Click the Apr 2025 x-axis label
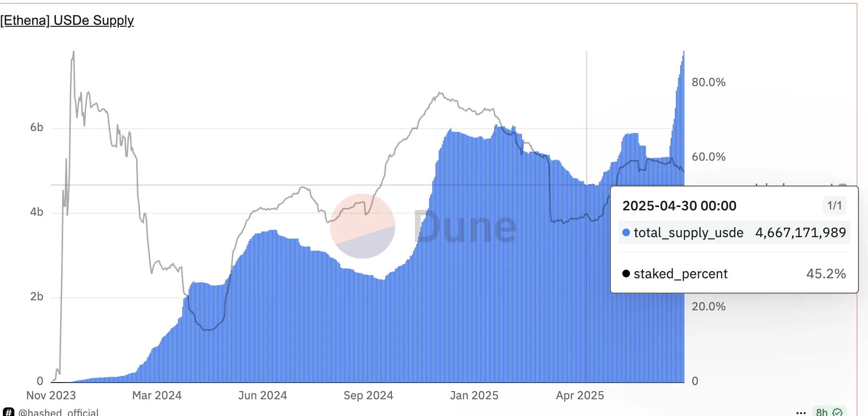868x416 pixels. pyautogui.click(x=580, y=395)
